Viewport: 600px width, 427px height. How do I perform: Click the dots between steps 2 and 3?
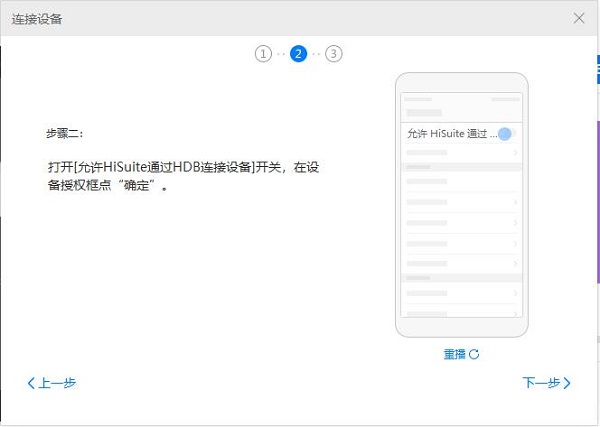pos(316,54)
